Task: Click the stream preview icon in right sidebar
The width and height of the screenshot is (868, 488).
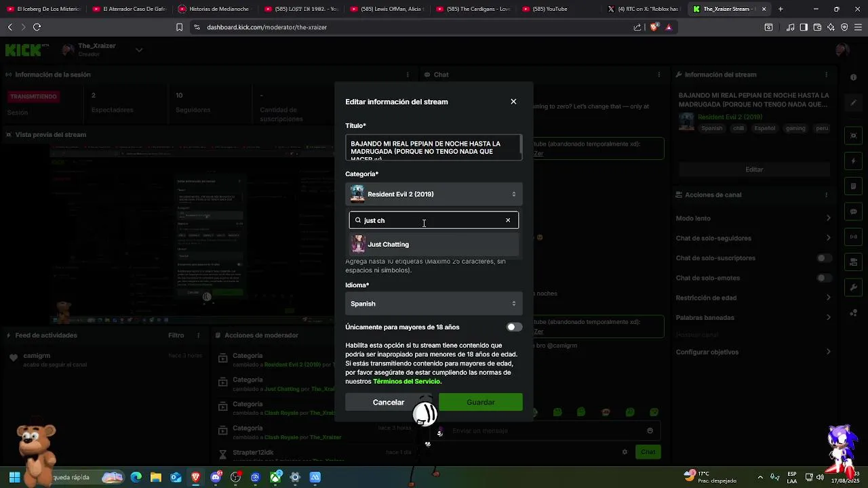Action: pyautogui.click(x=854, y=136)
